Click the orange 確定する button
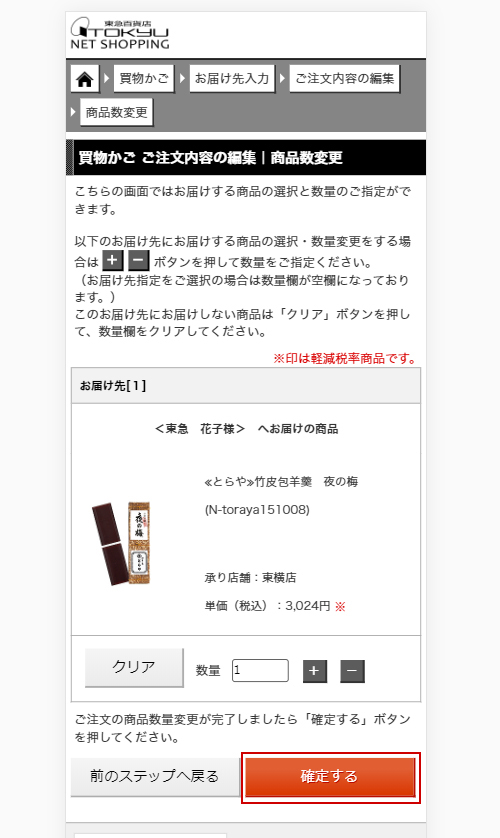Image resolution: width=500 pixels, height=838 pixels. [x=330, y=777]
